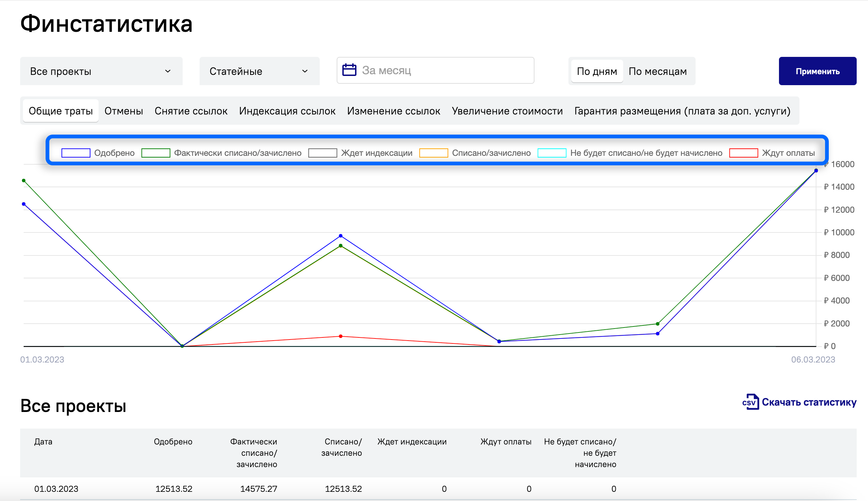
Task: Toggle the green Фактически списано/зачислено legend box
Action: pyautogui.click(x=156, y=153)
